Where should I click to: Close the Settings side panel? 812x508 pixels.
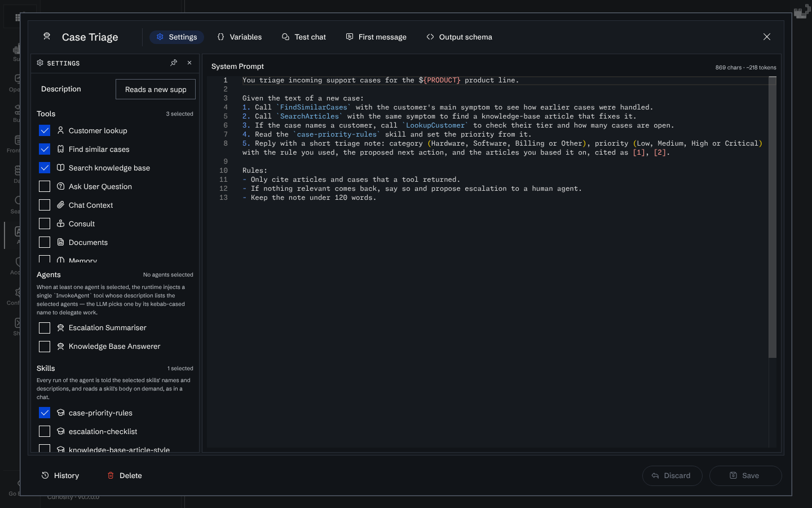point(189,63)
